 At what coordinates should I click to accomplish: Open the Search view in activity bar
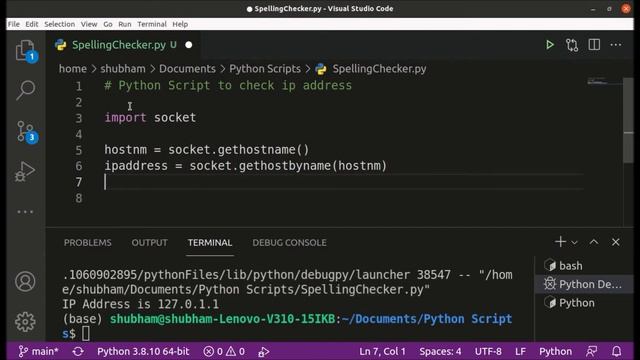coord(25,90)
